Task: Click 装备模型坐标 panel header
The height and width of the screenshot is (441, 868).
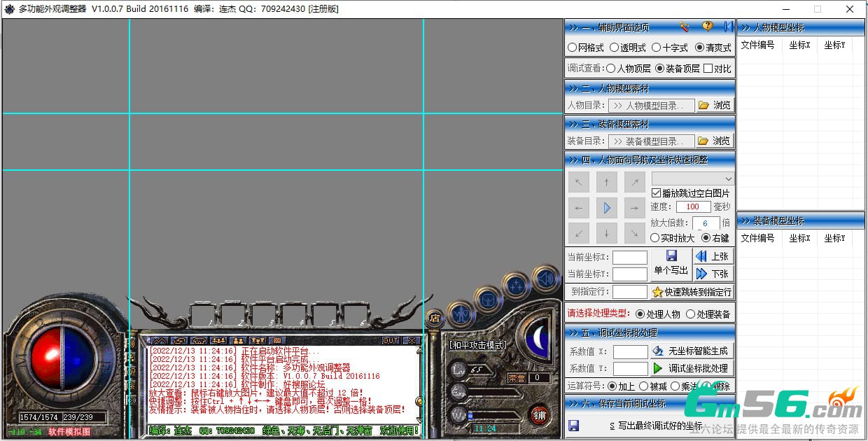Action: [x=802, y=220]
